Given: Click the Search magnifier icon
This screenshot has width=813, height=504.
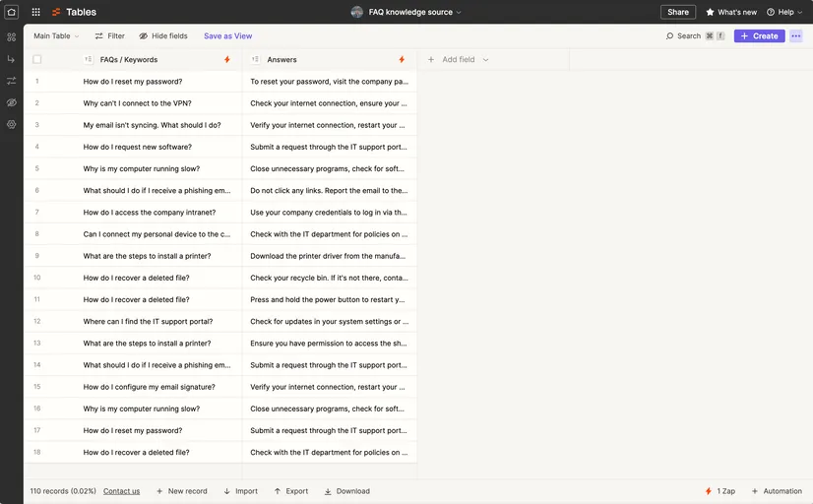Looking at the screenshot, I should tap(670, 35).
